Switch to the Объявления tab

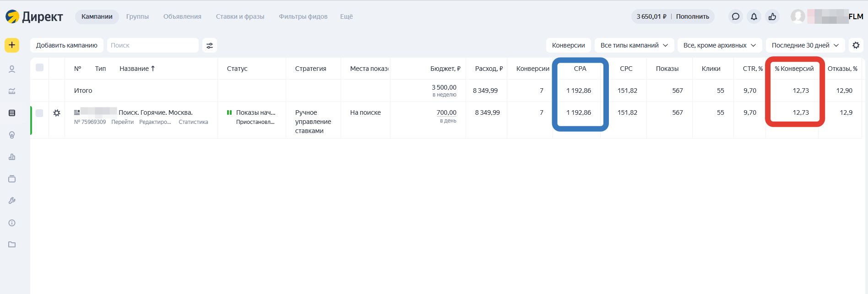click(182, 16)
